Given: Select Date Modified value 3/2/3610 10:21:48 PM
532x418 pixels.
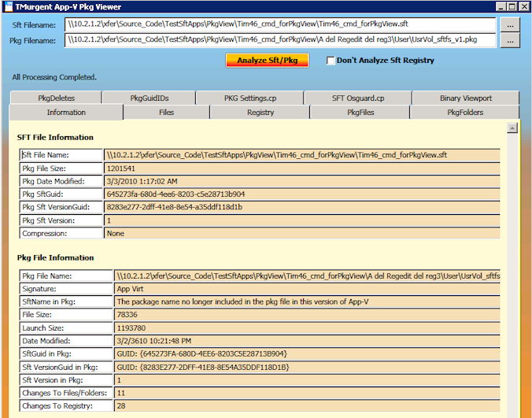Looking at the screenshot, I should click(307, 341).
